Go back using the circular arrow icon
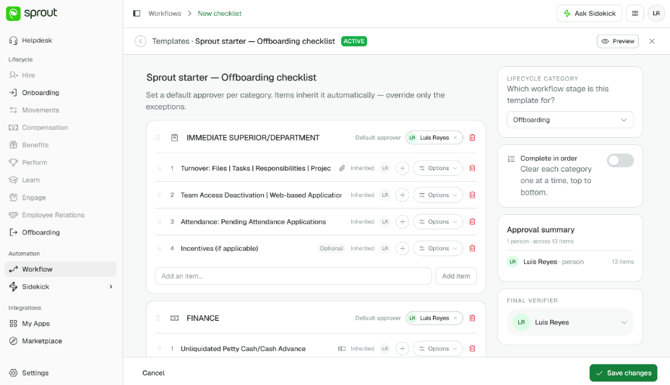The width and height of the screenshot is (670, 385). pyautogui.click(x=140, y=41)
